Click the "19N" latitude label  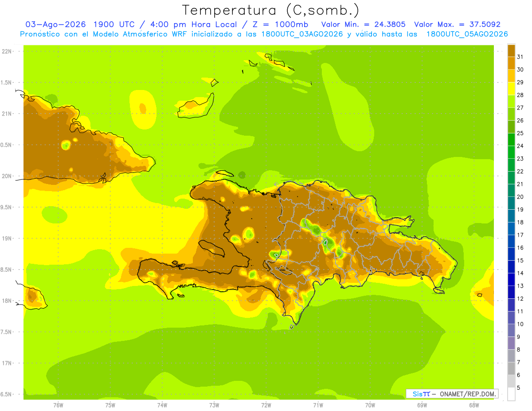(x=7, y=238)
